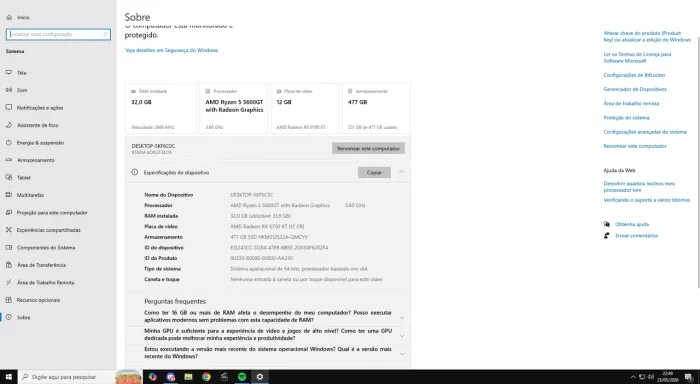The image size is (700, 384).
Task: Click the Copiar button
Action: 374,172
